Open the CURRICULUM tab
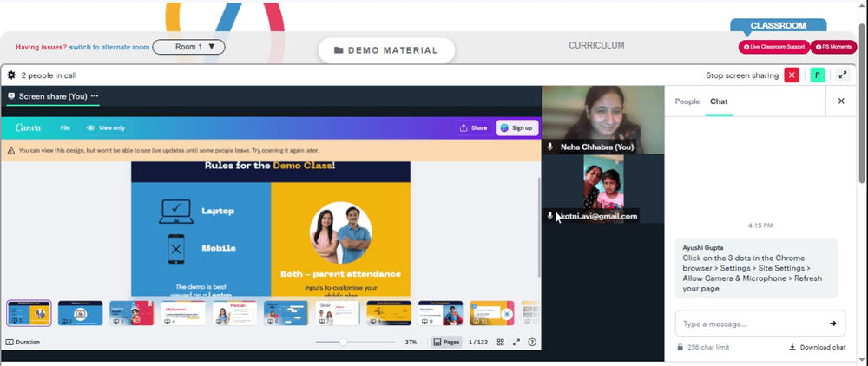Image resolution: width=868 pixels, height=366 pixels. click(x=596, y=46)
